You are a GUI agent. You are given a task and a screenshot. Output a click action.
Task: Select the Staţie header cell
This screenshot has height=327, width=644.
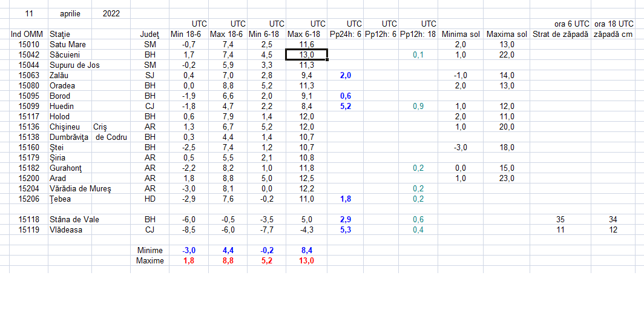(60, 34)
